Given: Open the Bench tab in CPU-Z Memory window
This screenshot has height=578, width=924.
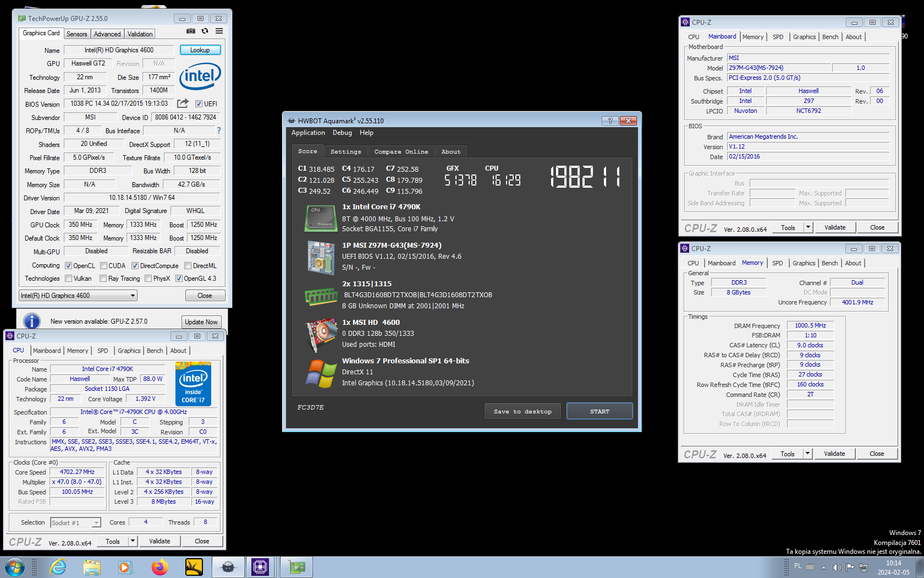Looking at the screenshot, I should pos(830,263).
